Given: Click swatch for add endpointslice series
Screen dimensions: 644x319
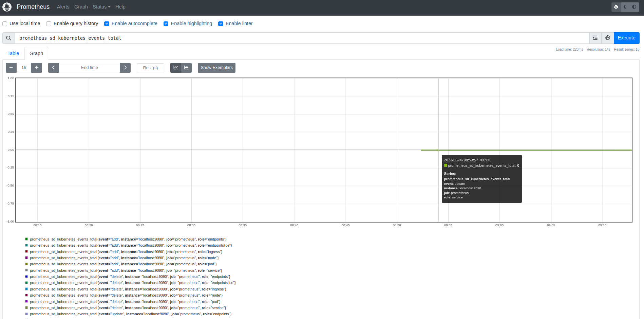Looking at the screenshot, I should (26, 245).
